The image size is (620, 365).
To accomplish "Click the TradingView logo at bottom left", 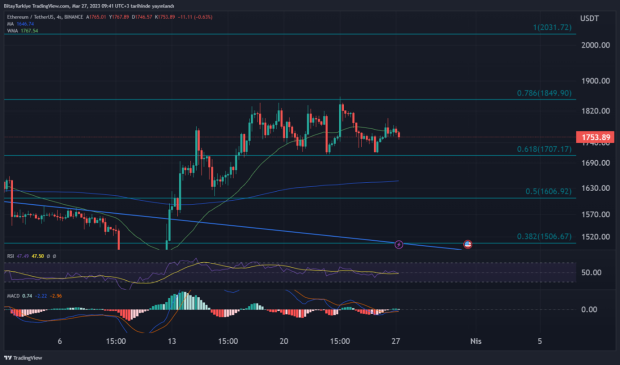I will [x=23, y=358].
